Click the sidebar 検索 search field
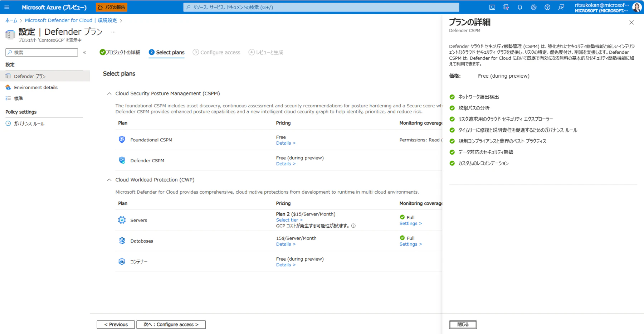644x334 pixels. [42, 52]
